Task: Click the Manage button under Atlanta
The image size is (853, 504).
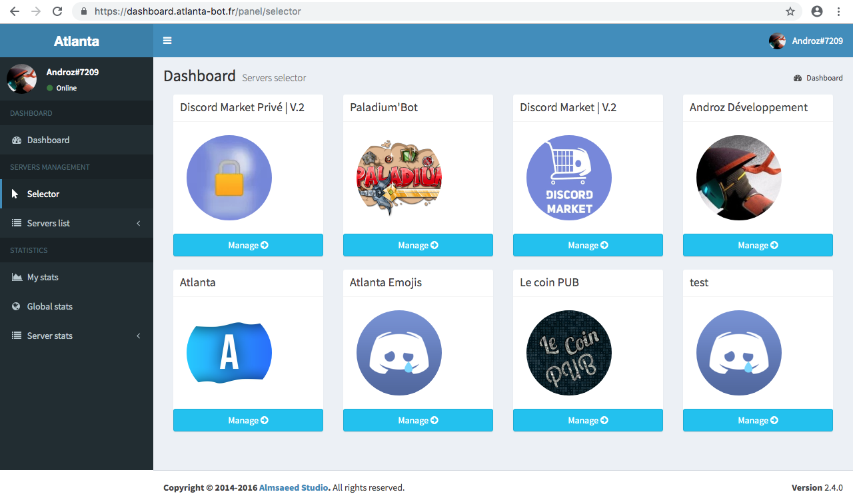Action: [248, 420]
